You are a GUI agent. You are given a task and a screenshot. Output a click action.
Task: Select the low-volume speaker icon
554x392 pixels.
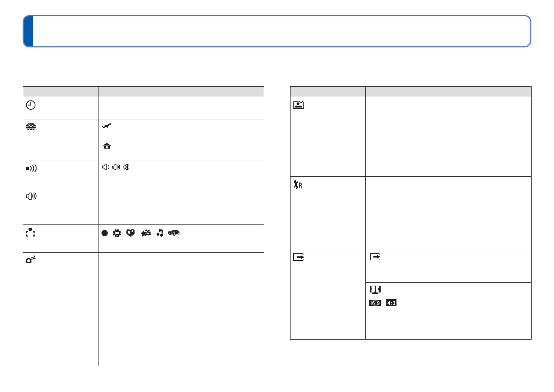click(x=106, y=167)
